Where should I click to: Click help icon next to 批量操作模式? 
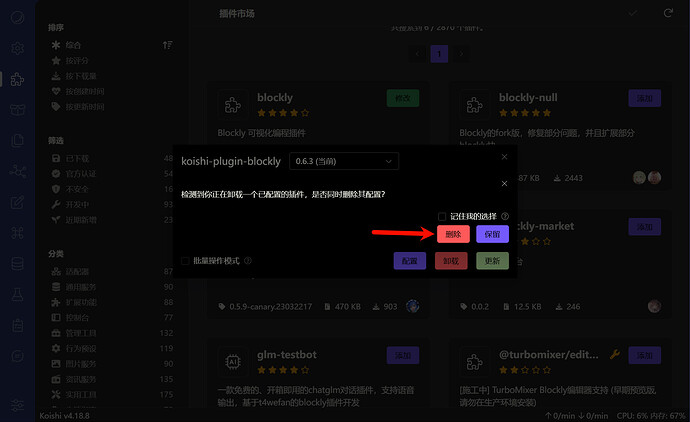click(x=248, y=261)
